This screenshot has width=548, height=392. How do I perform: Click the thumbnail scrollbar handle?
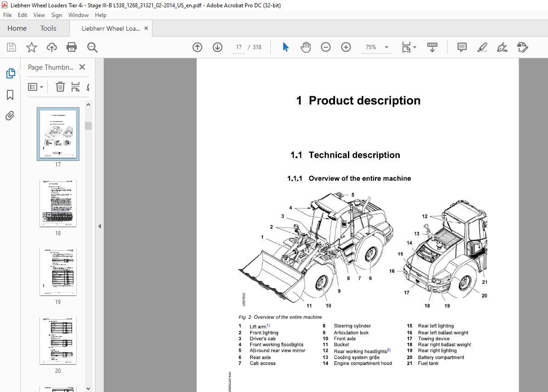coord(89,126)
